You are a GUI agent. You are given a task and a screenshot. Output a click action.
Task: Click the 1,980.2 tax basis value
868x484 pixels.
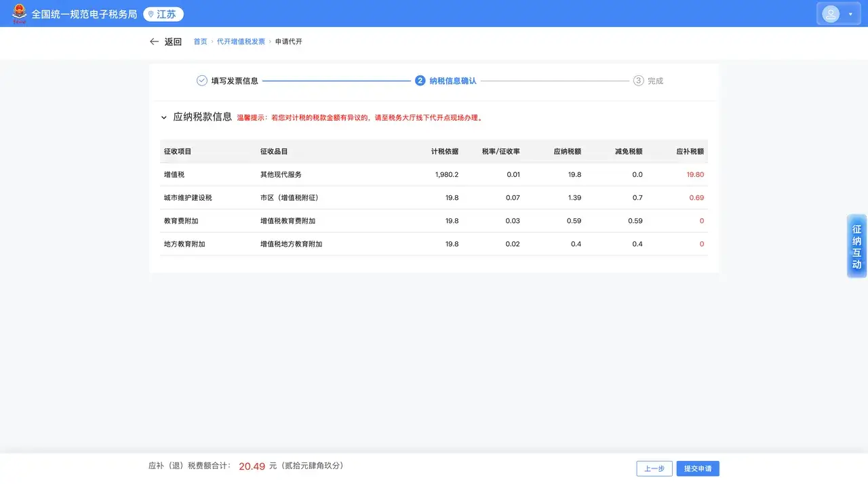[x=447, y=175]
